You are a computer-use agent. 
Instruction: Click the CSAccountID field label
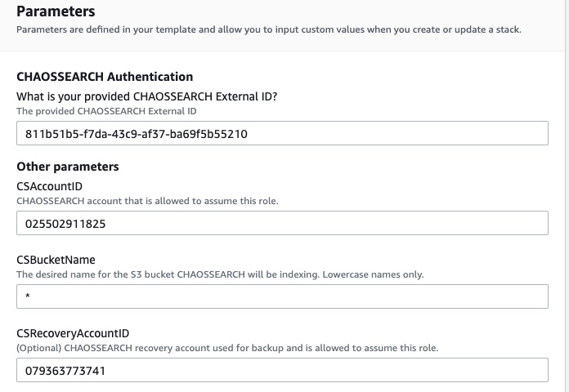(49, 186)
